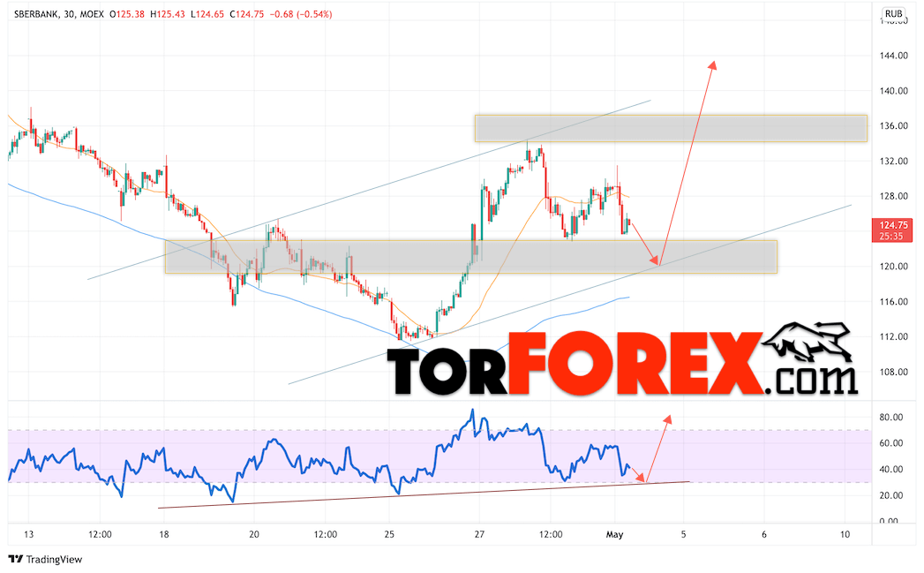Open the RUB currency selector
924x573 pixels.
click(x=893, y=13)
